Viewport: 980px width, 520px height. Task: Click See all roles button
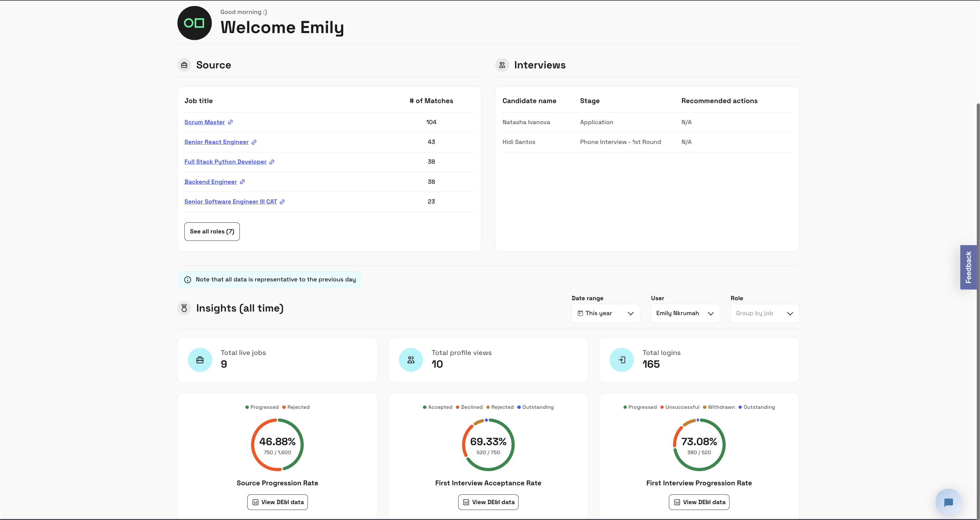[211, 231]
